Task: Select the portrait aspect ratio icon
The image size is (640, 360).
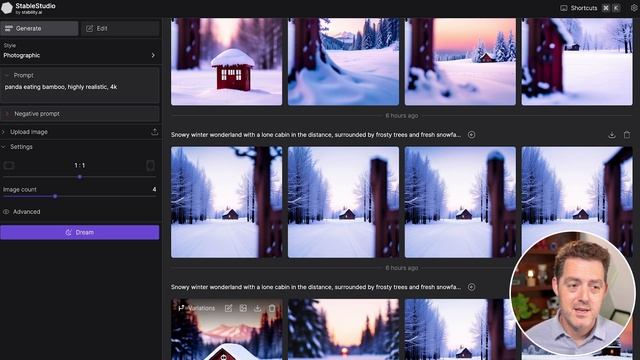Action: pyautogui.click(x=150, y=165)
